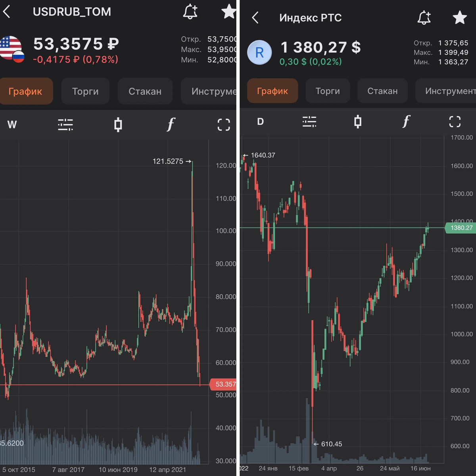Open indicators function icon on РТС chart
The height and width of the screenshot is (476, 476).
tap(406, 121)
